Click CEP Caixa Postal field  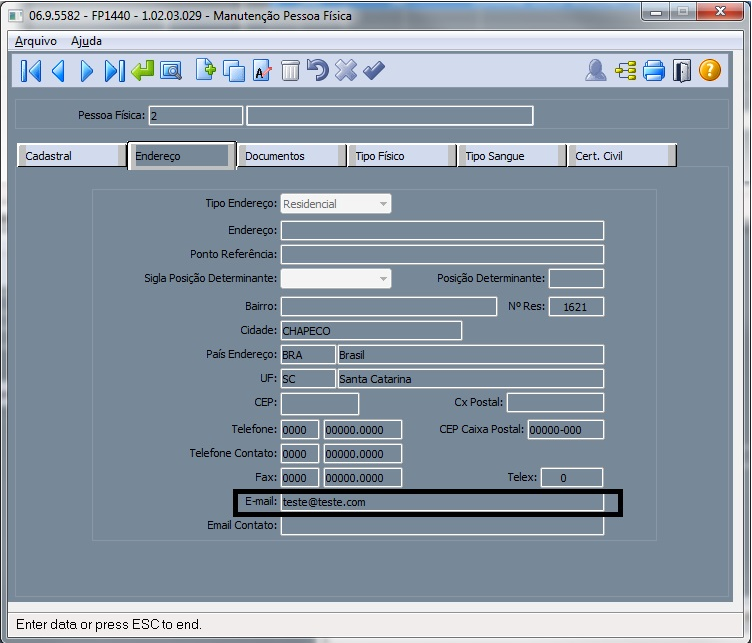566,430
